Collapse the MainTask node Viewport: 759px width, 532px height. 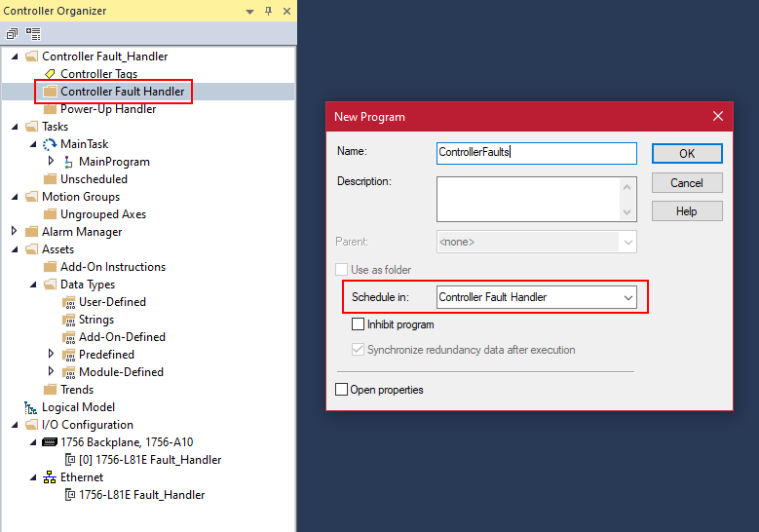(33, 144)
